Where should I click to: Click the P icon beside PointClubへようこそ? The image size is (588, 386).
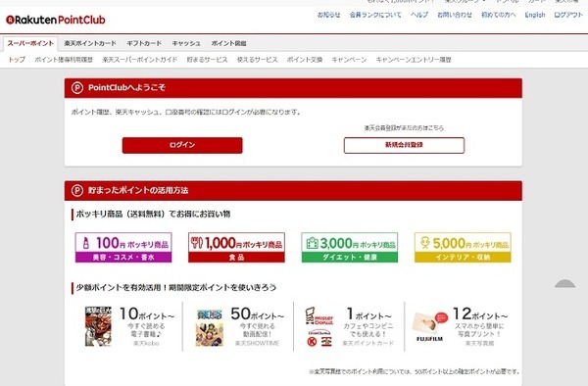[x=77, y=88]
